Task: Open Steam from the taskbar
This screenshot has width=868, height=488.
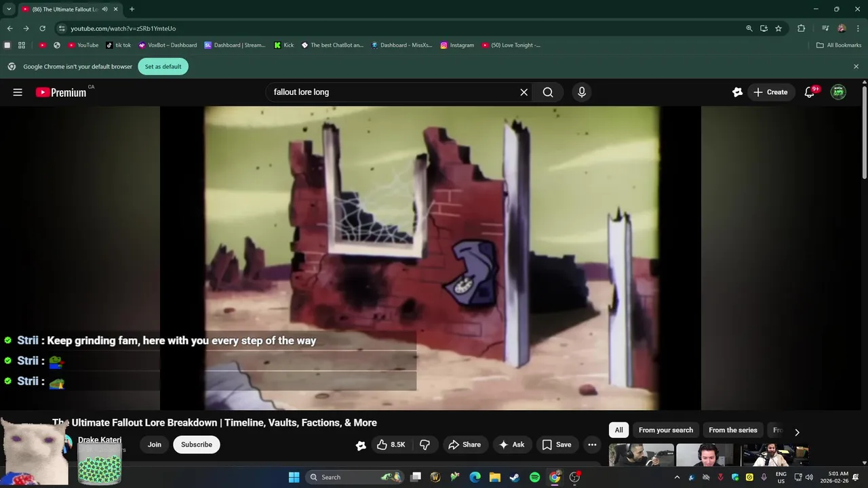Action: click(515, 477)
